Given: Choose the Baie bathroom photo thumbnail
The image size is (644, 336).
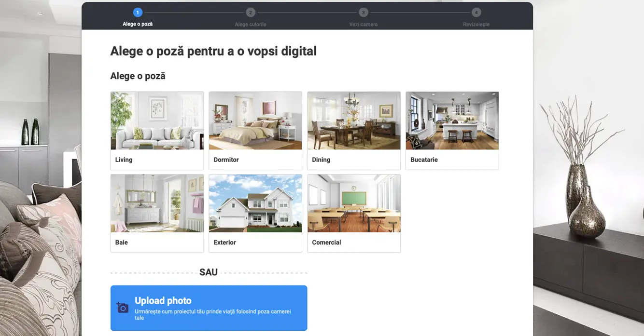Looking at the screenshot, I should pos(157,203).
